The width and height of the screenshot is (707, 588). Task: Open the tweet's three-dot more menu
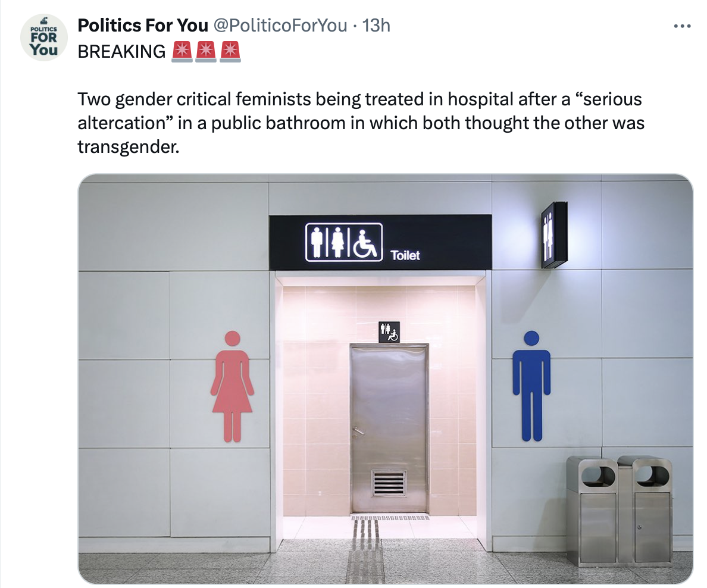[x=682, y=26]
